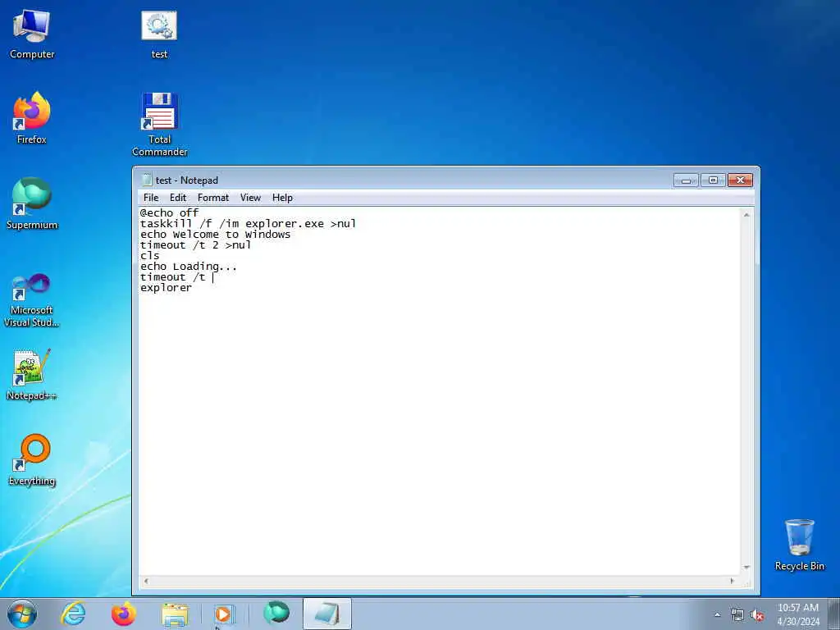The width and height of the screenshot is (840, 630).
Task: Click the Notepad title bar icon
Action: 146,180
